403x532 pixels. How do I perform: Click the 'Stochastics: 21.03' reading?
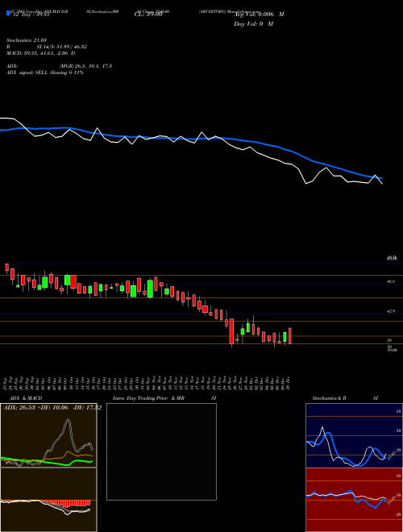point(26,40)
